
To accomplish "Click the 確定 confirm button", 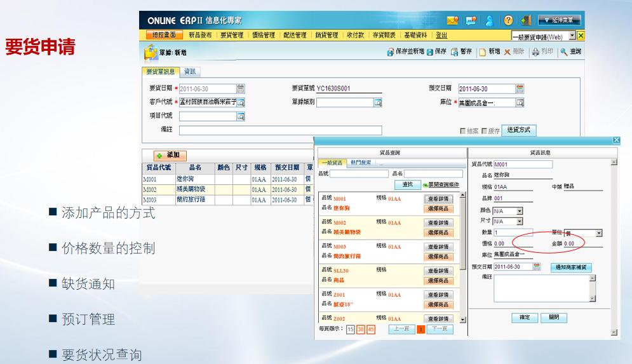I will (525, 318).
